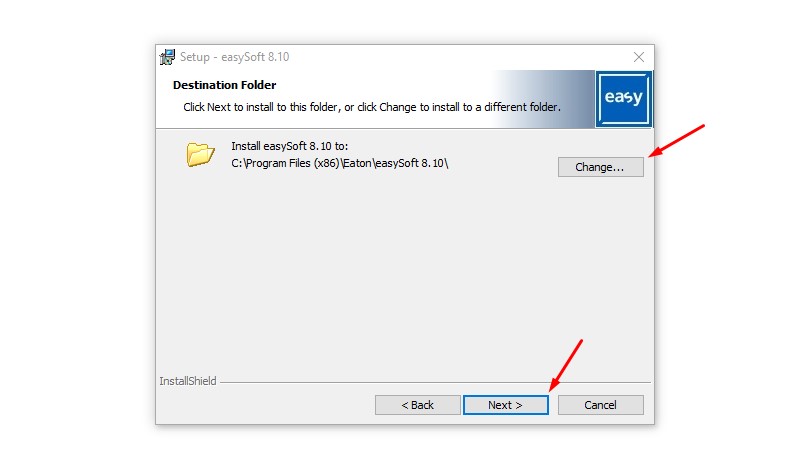
Task: Cancel the easySoft setup
Action: tap(601, 405)
